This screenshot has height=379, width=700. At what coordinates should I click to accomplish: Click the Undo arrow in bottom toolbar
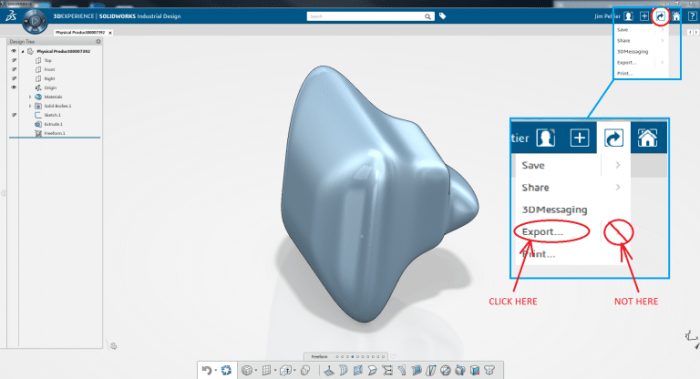[206, 370]
